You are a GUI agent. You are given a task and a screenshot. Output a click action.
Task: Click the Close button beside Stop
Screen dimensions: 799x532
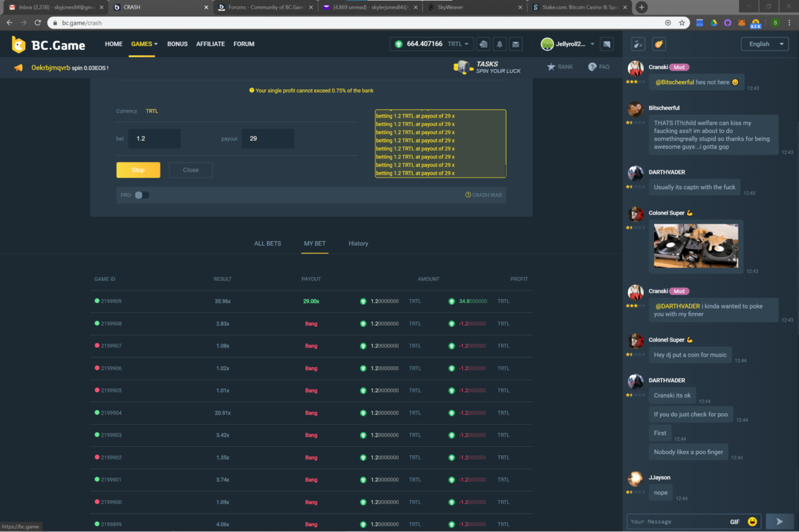pyautogui.click(x=190, y=170)
